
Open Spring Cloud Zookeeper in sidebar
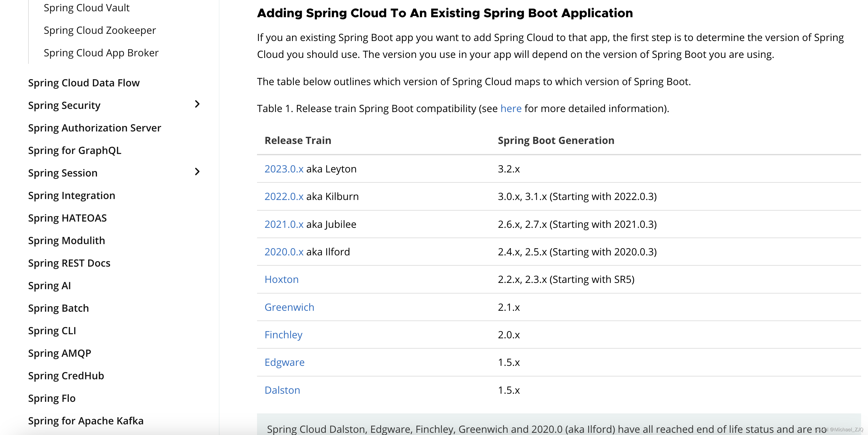[x=100, y=30]
